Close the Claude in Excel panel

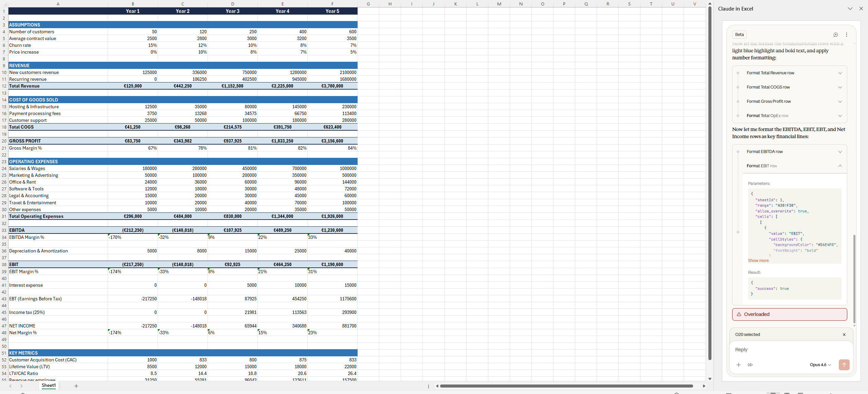[861, 8]
